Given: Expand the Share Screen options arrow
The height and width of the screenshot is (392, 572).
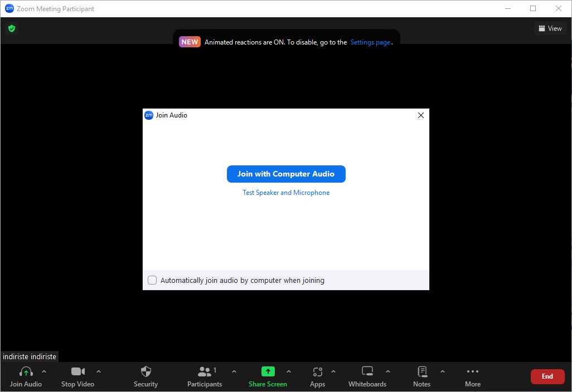Looking at the screenshot, I should point(289,371).
